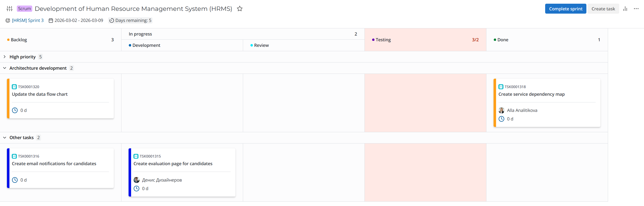The height and width of the screenshot is (206, 644).
Task: Click the Testing column header
Action: 383,40
